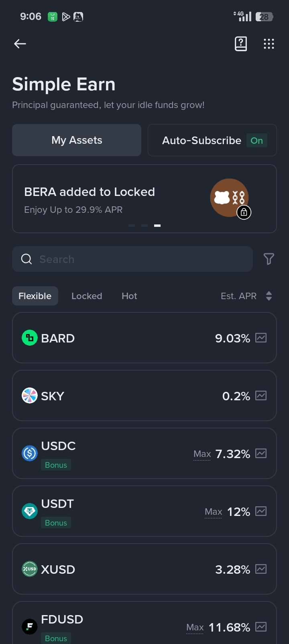Switch to the Hot tab
The image size is (289, 644).
(x=129, y=296)
